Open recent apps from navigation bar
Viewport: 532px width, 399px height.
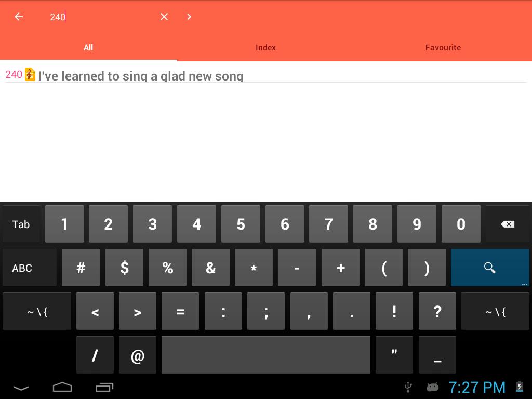104,387
